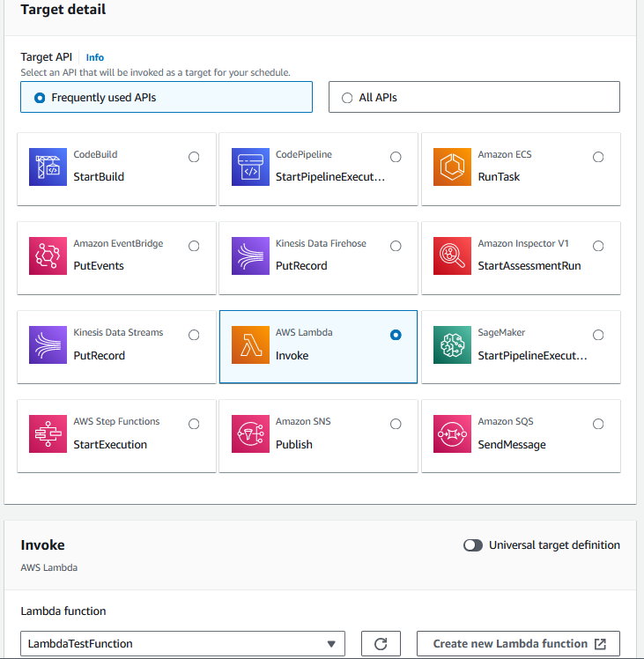Click the PutEvents label text
The width and height of the screenshot is (644, 659).
99,265
